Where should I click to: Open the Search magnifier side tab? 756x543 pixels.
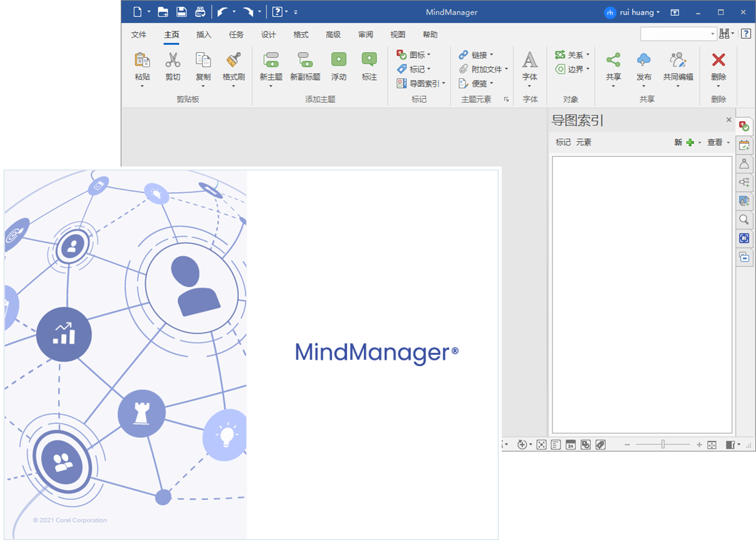(744, 220)
